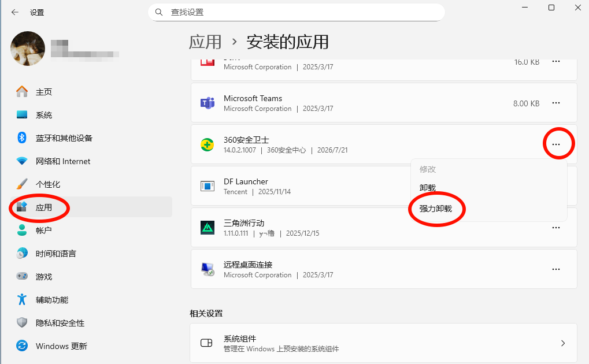The image size is (589, 364).
Task: Go back with the arrow icon
Action: pos(15,12)
